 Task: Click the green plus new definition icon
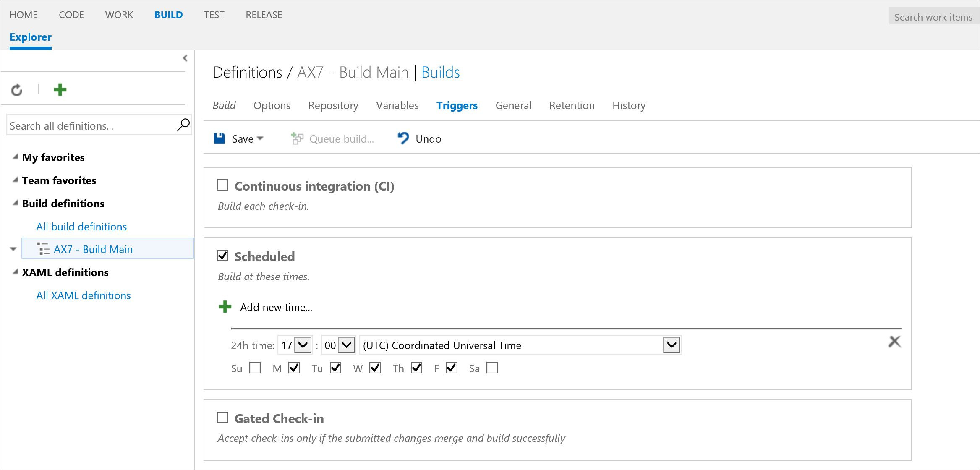click(x=60, y=89)
